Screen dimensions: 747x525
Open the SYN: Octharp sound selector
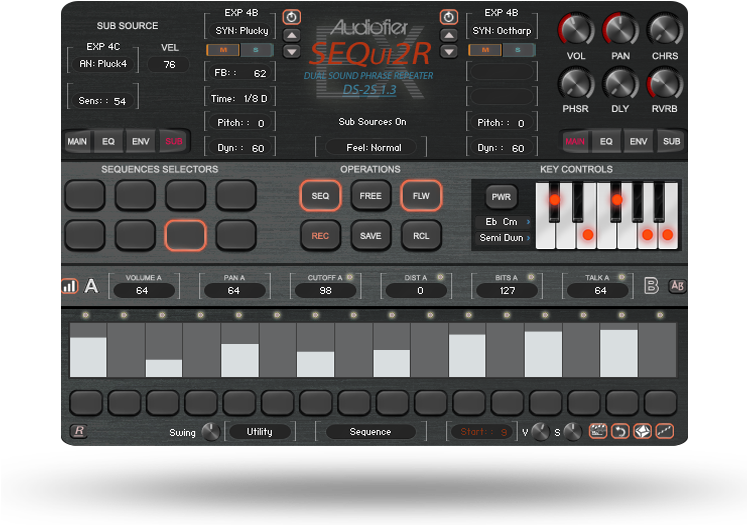coord(502,30)
